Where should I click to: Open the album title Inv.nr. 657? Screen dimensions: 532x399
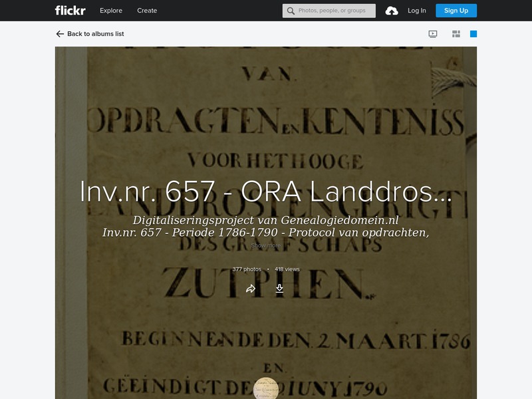click(x=265, y=194)
